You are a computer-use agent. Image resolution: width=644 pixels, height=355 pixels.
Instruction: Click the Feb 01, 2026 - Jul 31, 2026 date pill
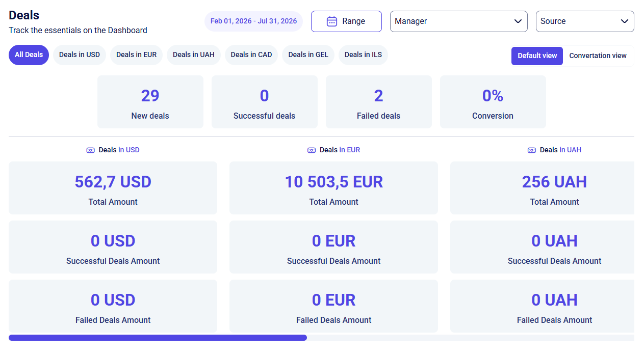(253, 21)
